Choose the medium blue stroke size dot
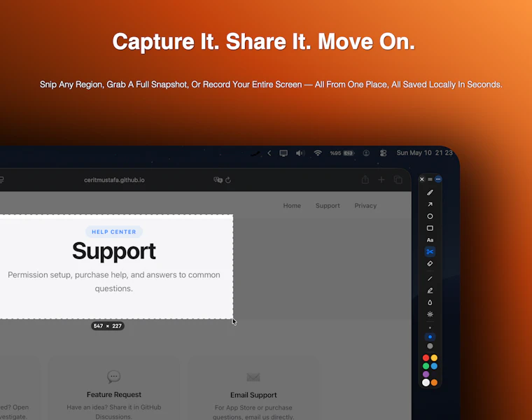The height and width of the screenshot is (420, 532). click(430, 337)
